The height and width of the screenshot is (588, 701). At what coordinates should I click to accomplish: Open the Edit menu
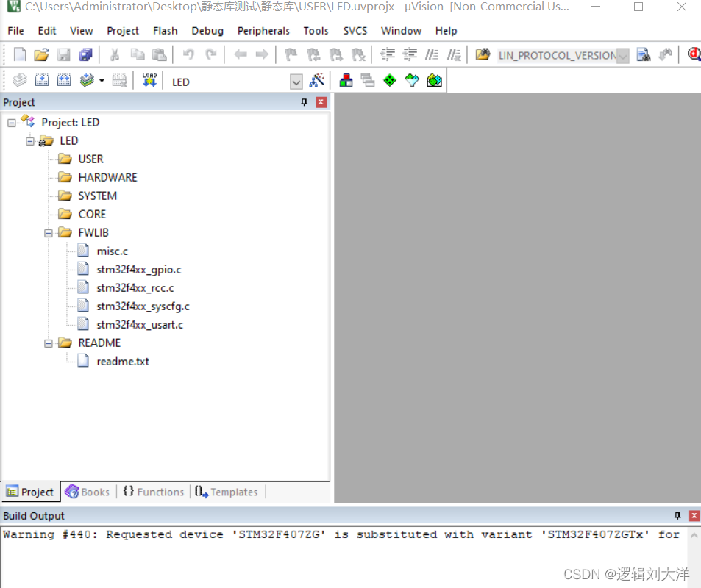47,31
